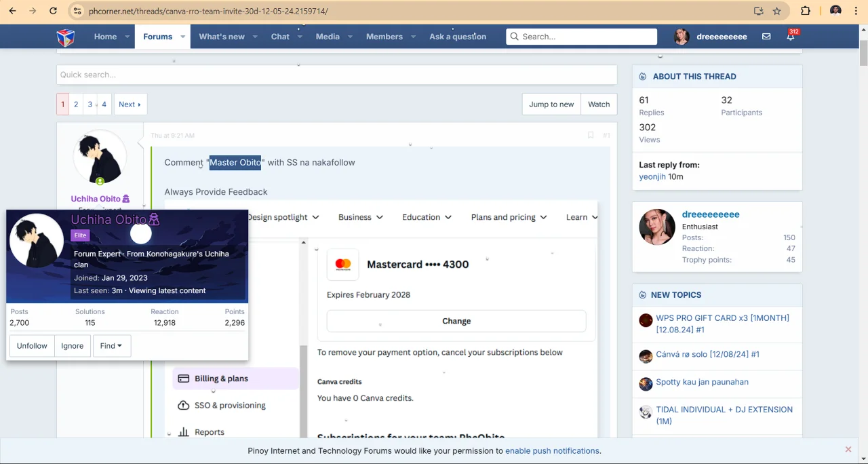The width and height of the screenshot is (868, 464).
Task: Open the alerts bell with 312 badge
Action: [791, 37]
